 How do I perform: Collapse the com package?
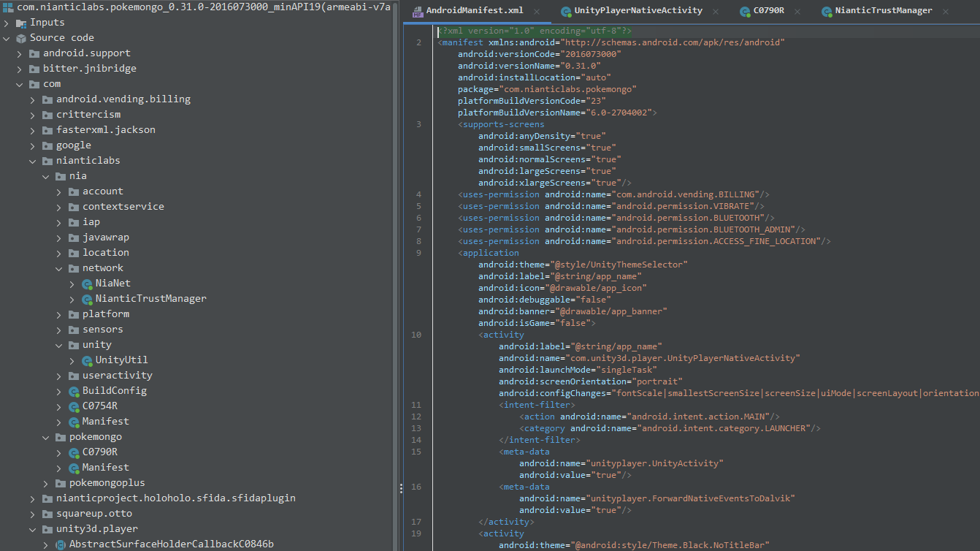[x=20, y=84]
